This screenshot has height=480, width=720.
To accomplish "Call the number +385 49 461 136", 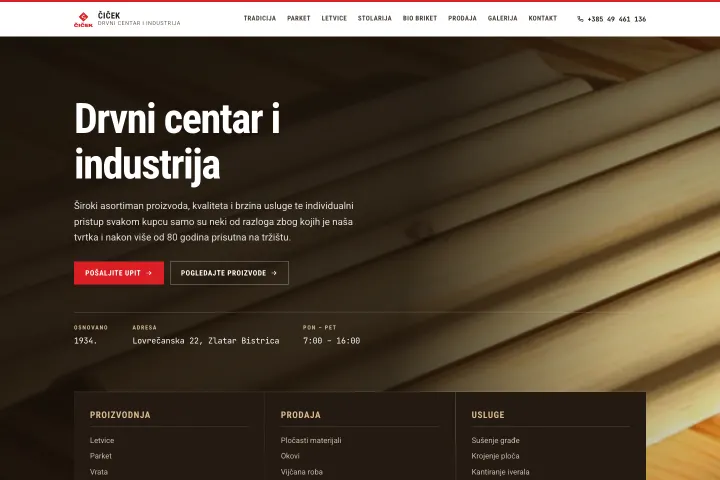I will [617, 19].
